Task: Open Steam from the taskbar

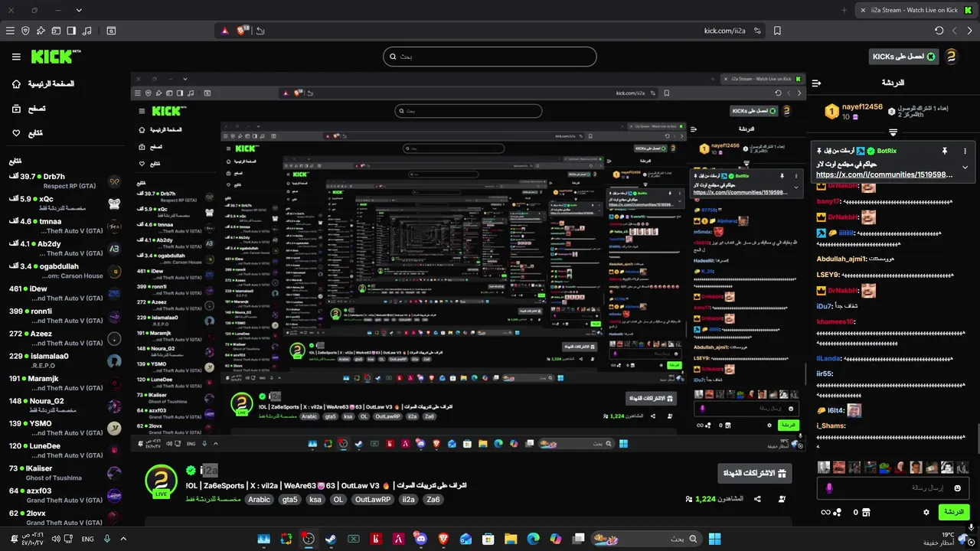Action: click(x=331, y=539)
